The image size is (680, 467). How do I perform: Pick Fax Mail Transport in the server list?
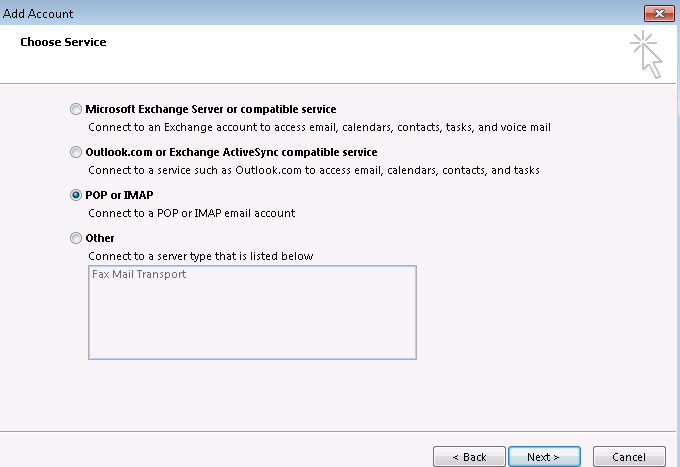point(139,274)
